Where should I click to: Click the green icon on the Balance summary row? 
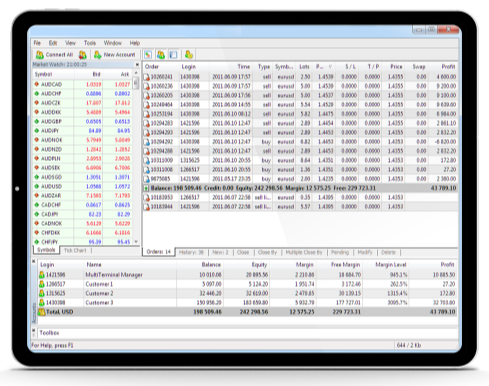(x=146, y=188)
